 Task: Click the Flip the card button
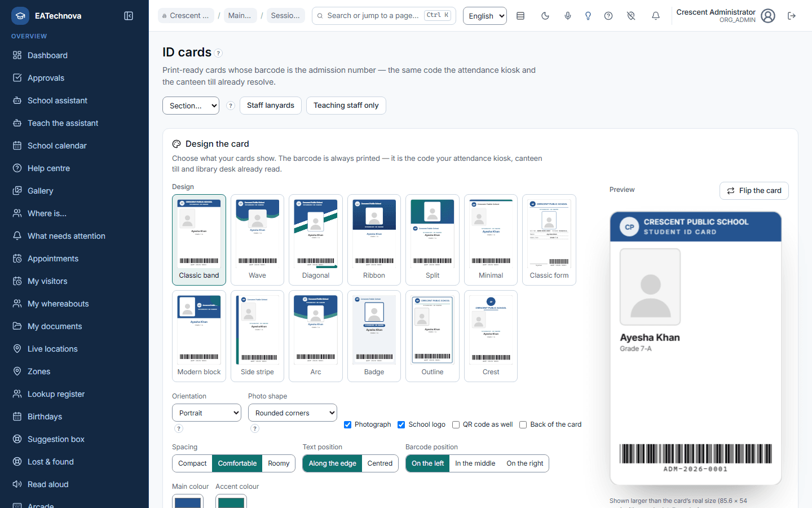click(x=754, y=191)
